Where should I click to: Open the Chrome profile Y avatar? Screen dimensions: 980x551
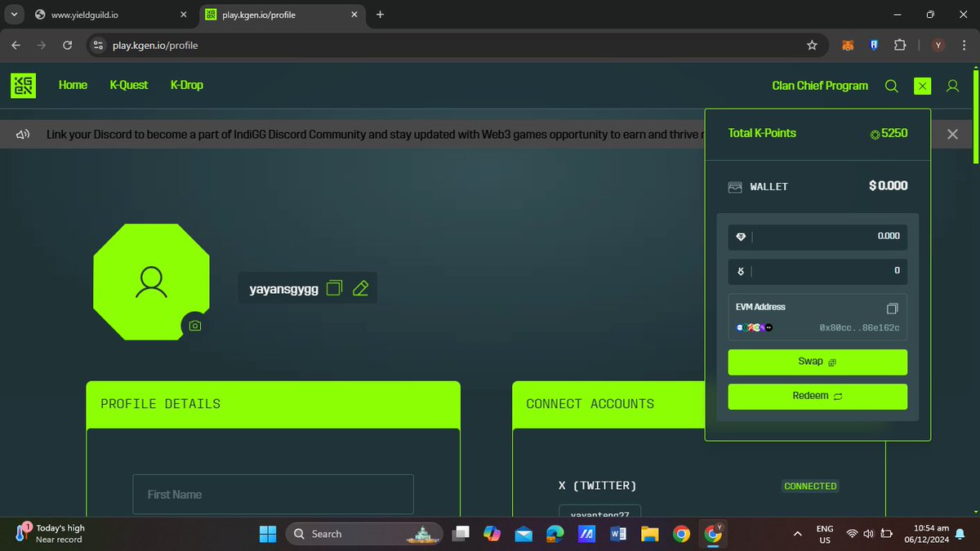click(x=938, y=46)
